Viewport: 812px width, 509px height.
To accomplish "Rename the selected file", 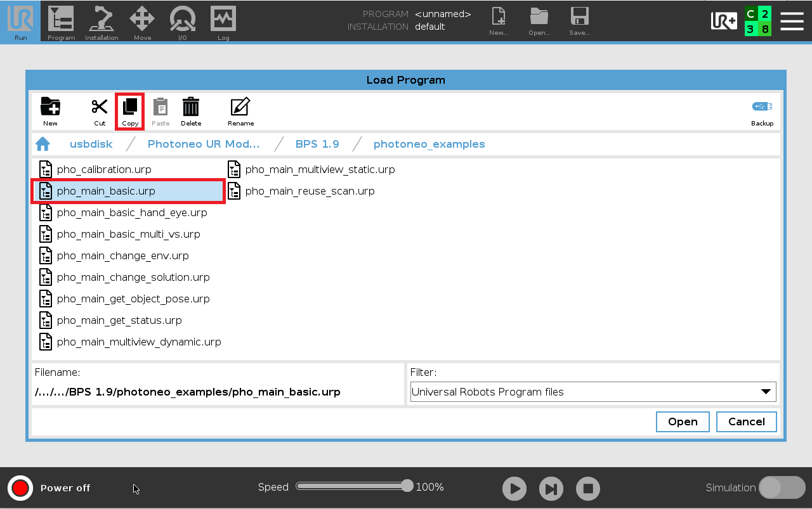I will (x=240, y=112).
